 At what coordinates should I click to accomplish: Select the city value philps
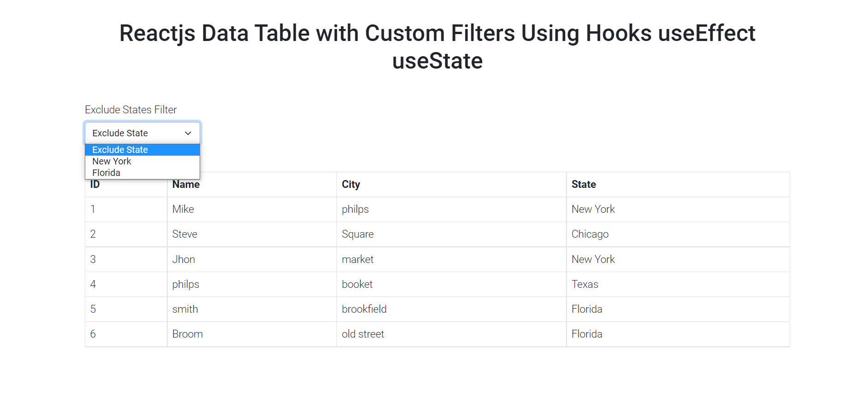(x=355, y=209)
